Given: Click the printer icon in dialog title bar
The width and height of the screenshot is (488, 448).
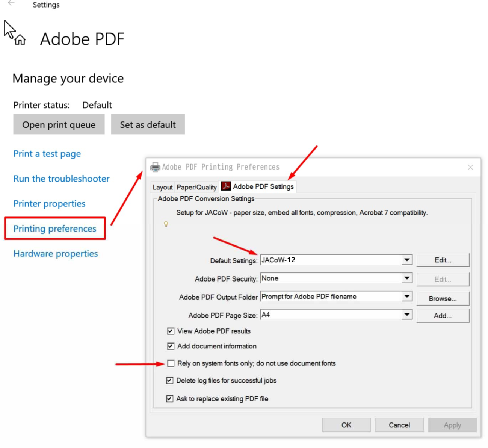Looking at the screenshot, I should 155,167.
